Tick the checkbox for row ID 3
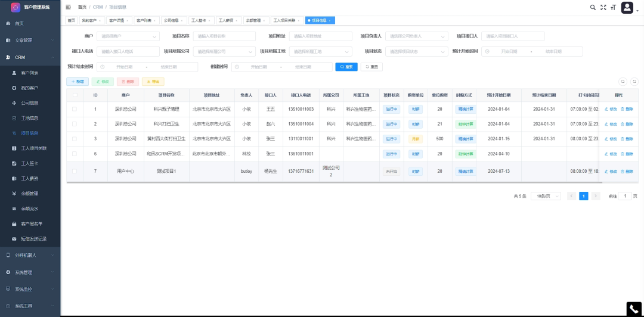 (x=75, y=139)
